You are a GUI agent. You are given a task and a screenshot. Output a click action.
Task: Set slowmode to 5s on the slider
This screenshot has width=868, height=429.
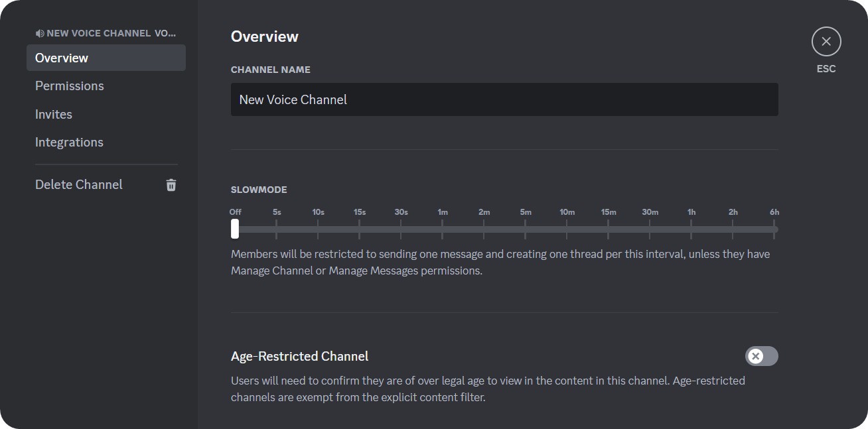pos(276,229)
